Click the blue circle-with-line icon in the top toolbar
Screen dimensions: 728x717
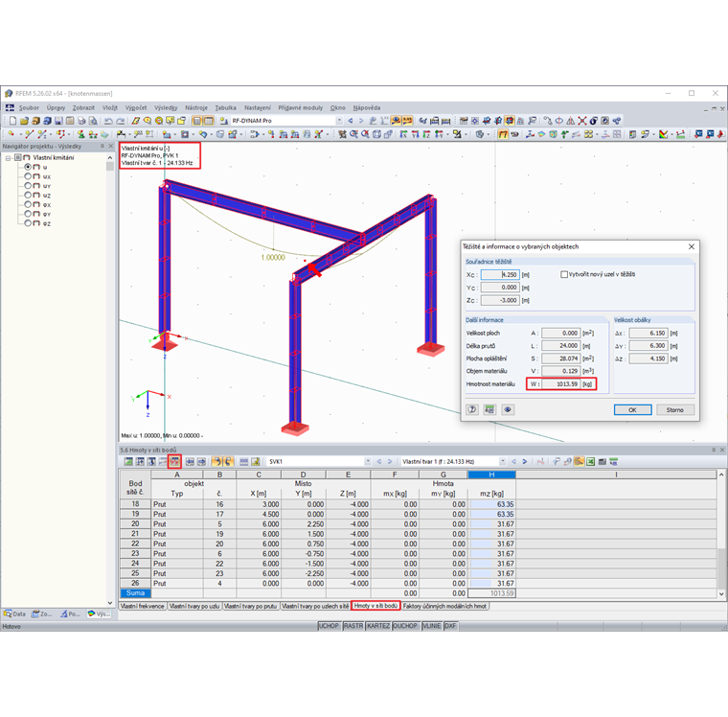559,121
